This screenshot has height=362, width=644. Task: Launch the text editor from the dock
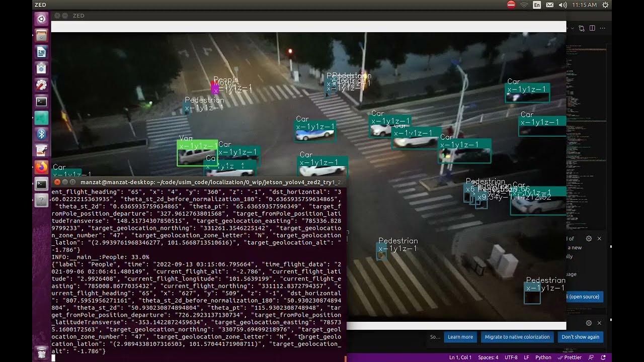tap(41, 150)
